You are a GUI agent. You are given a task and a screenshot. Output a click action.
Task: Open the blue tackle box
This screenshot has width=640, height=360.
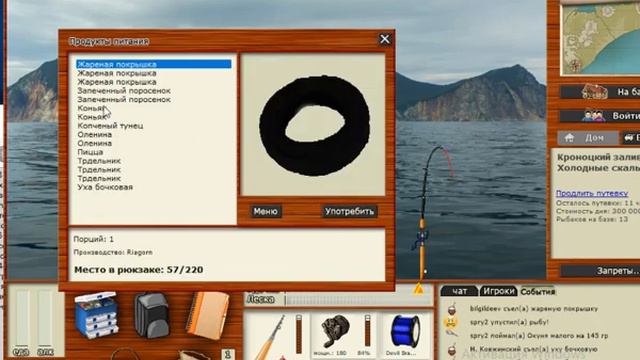96,315
